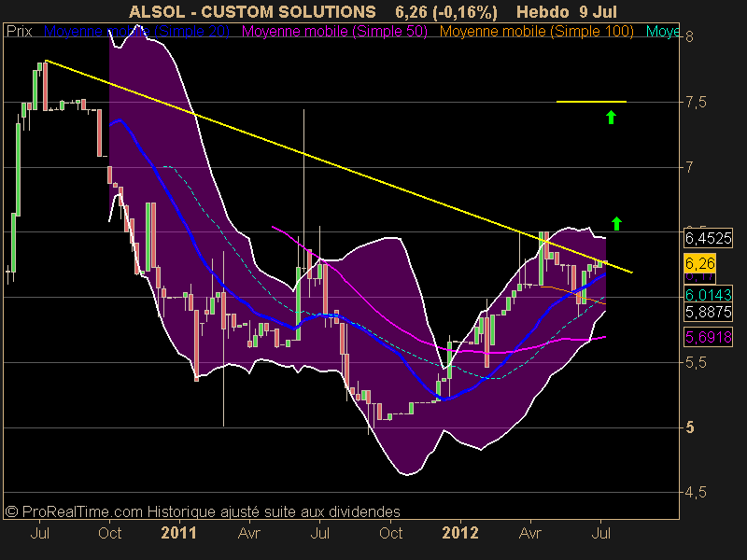
Task: Select the Moyenne mobile (Simple 50) legend
Action: 334,32
